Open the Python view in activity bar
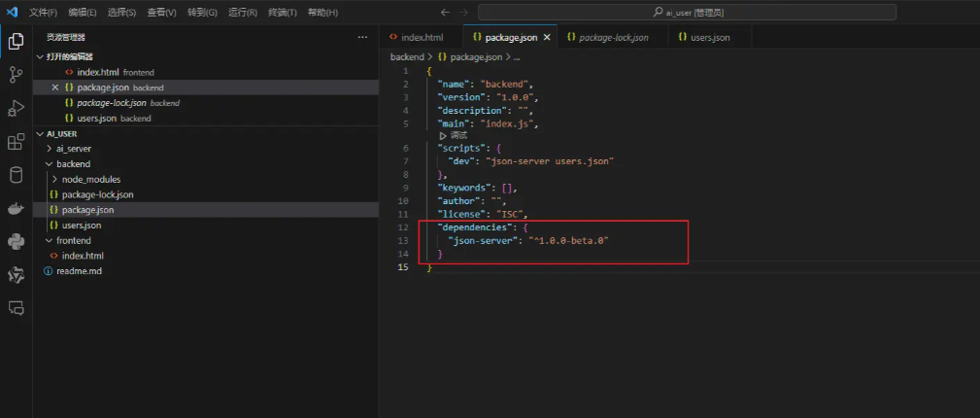This screenshot has height=418, width=980. 16,241
